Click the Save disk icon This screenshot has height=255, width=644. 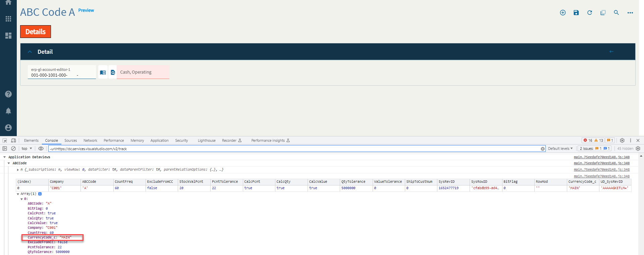[576, 12]
